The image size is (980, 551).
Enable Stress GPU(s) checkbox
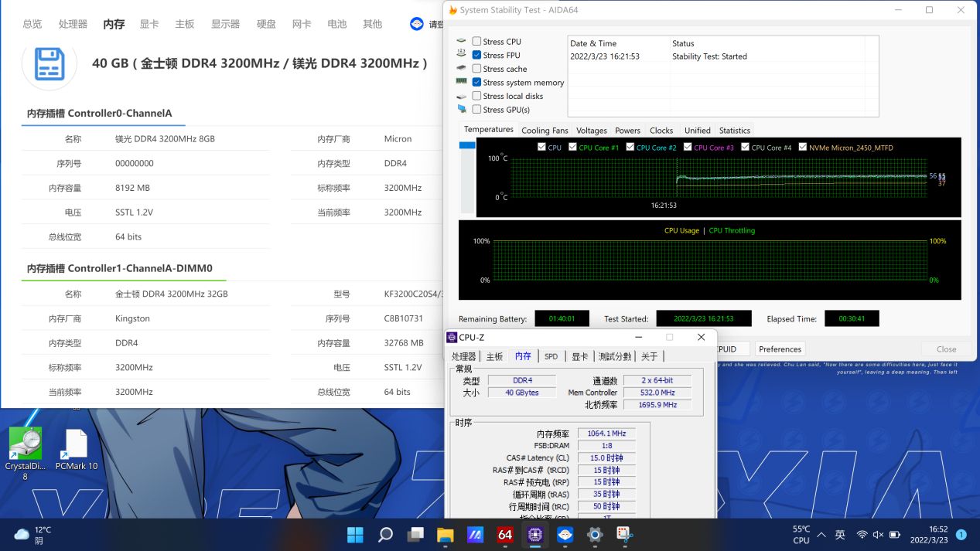point(476,110)
